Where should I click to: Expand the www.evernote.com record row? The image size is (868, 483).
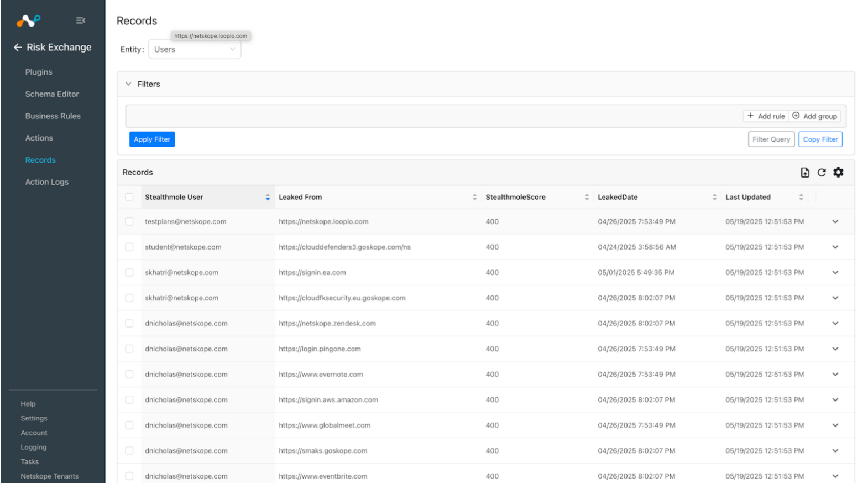point(835,374)
